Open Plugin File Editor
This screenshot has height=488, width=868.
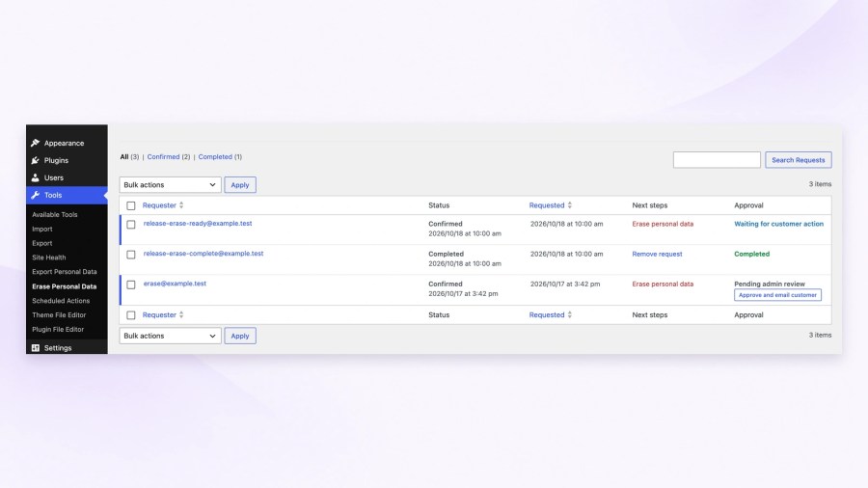[x=58, y=329]
